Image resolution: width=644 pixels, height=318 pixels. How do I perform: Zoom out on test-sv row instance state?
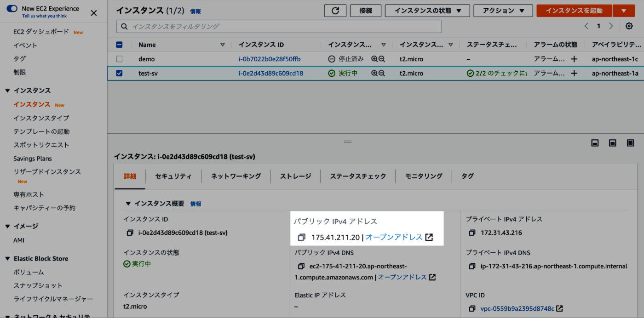pyautogui.click(x=381, y=73)
